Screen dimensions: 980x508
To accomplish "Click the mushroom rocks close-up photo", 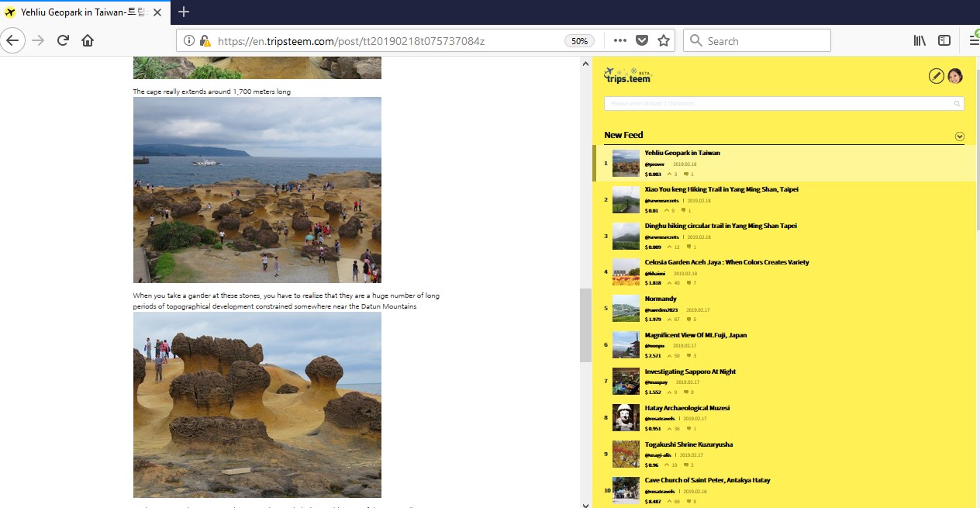I will pos(257,405).
